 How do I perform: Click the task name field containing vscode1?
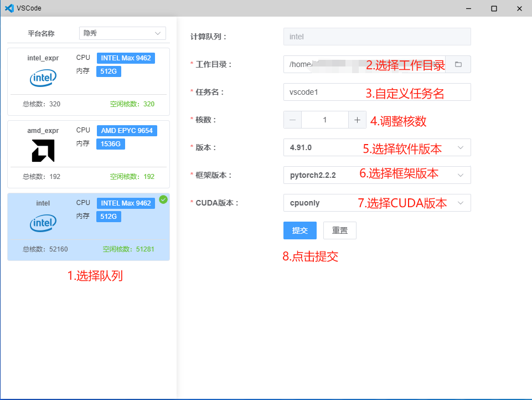click(x=377, y=92)
